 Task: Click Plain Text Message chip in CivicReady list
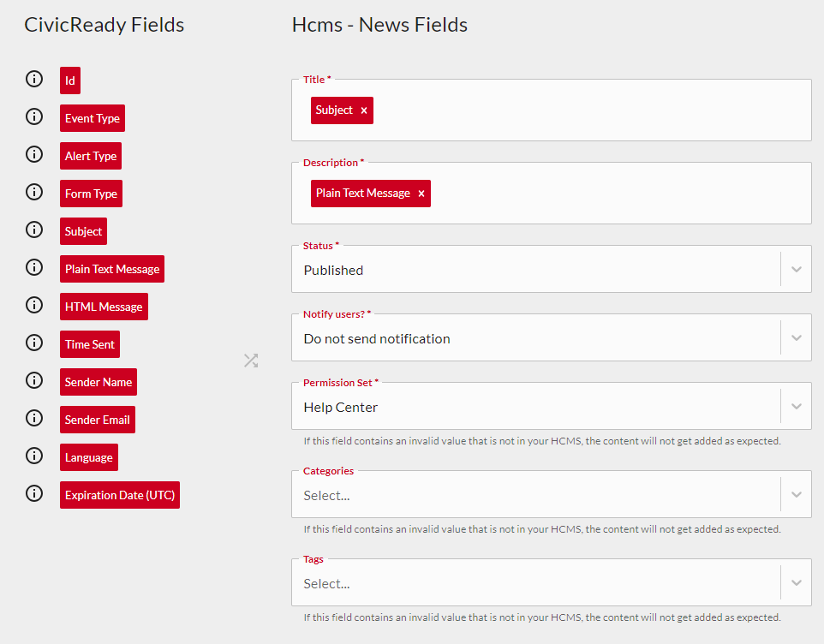click(x=112, y=269)
